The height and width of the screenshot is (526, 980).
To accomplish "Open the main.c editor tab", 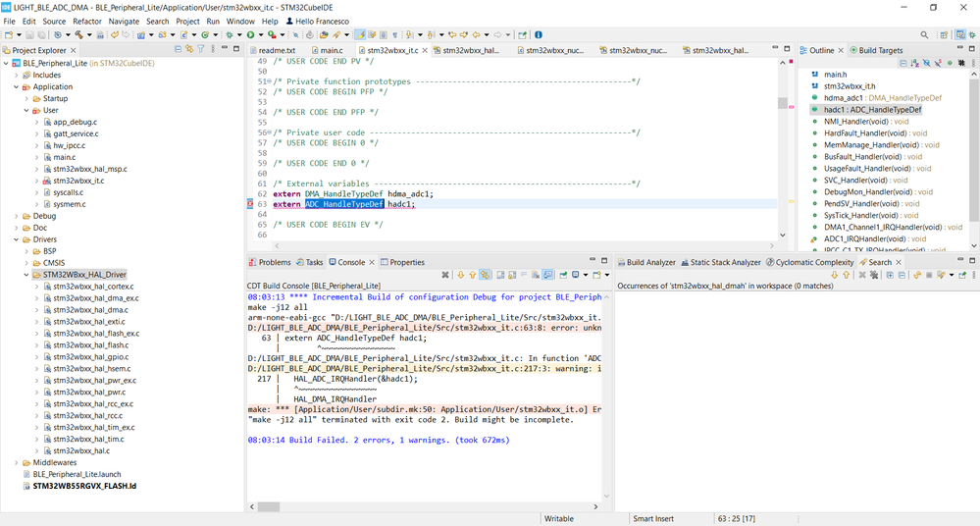I will click(332, 50).
